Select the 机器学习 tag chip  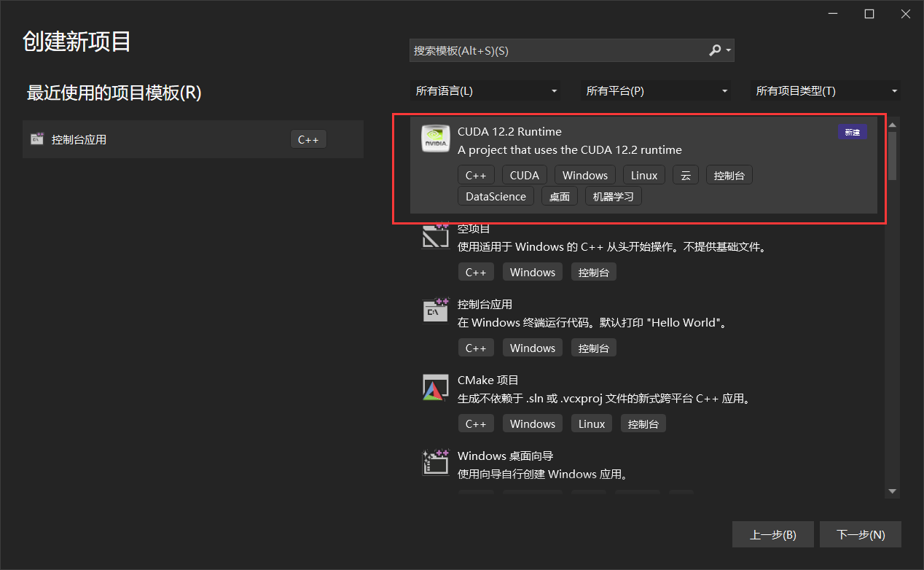(x=613, y=195)
